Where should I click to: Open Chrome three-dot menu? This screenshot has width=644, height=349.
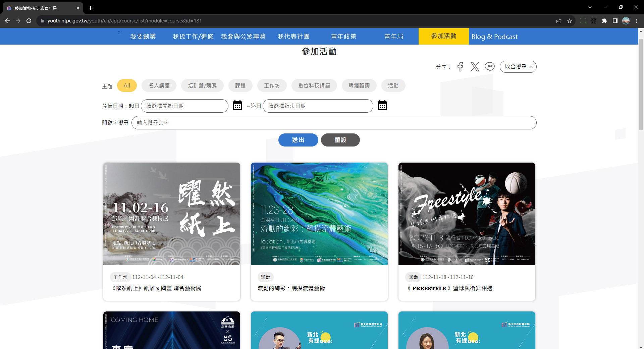coord(637,21)
